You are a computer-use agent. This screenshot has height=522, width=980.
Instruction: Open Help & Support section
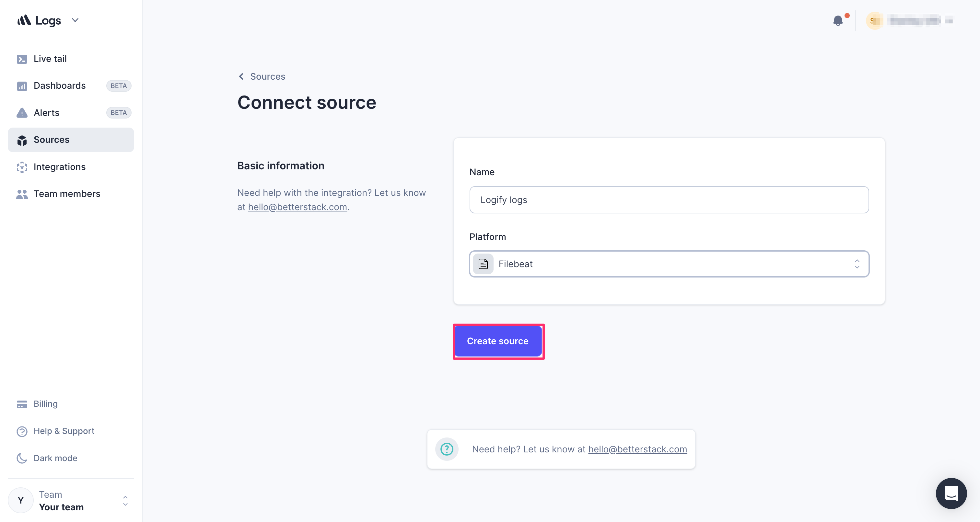click(64, 431)
